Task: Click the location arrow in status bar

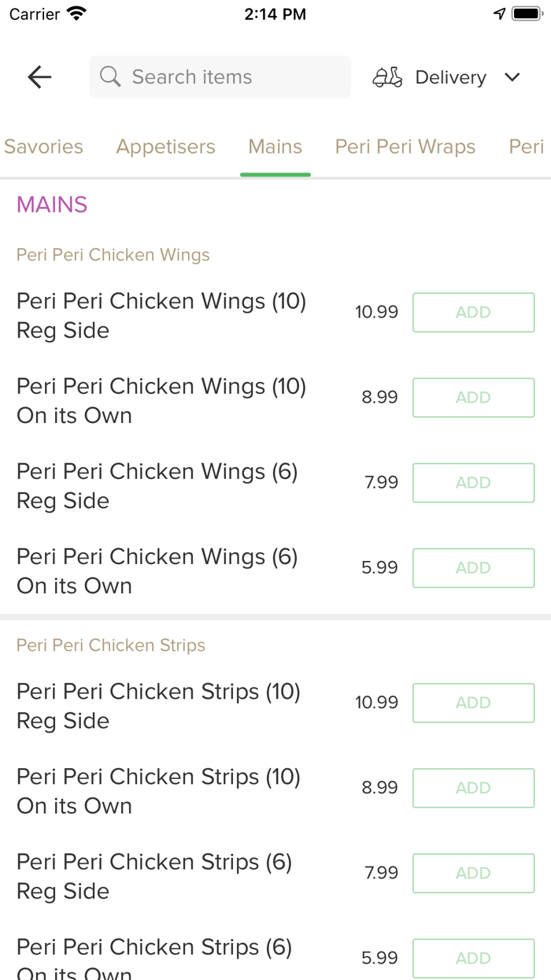Action: [501, 13]
